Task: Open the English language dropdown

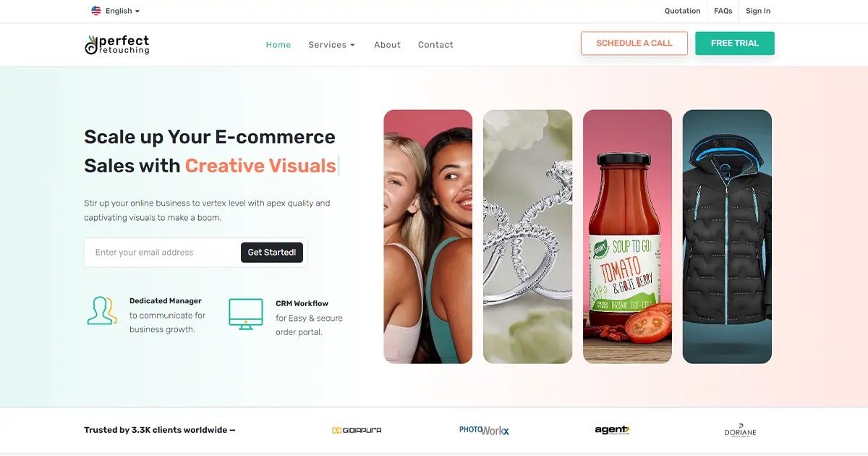Action: [116, 11]
